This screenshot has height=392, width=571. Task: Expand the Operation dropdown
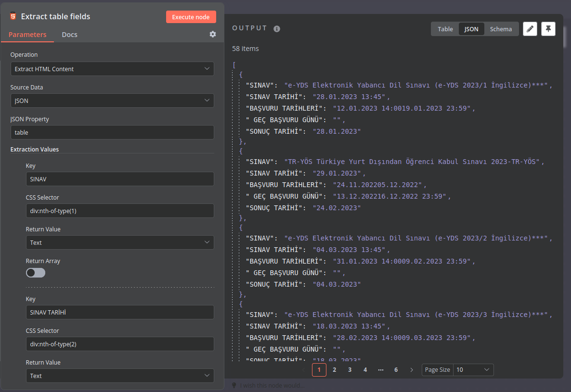pyautogui.click(x=112, y=69)
